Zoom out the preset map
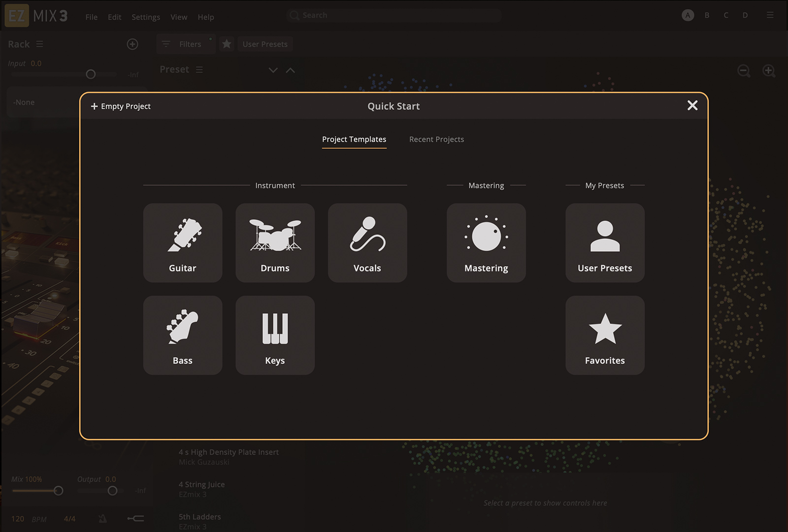The width and height of the screenshot is (788, 532). click(744, 71)
